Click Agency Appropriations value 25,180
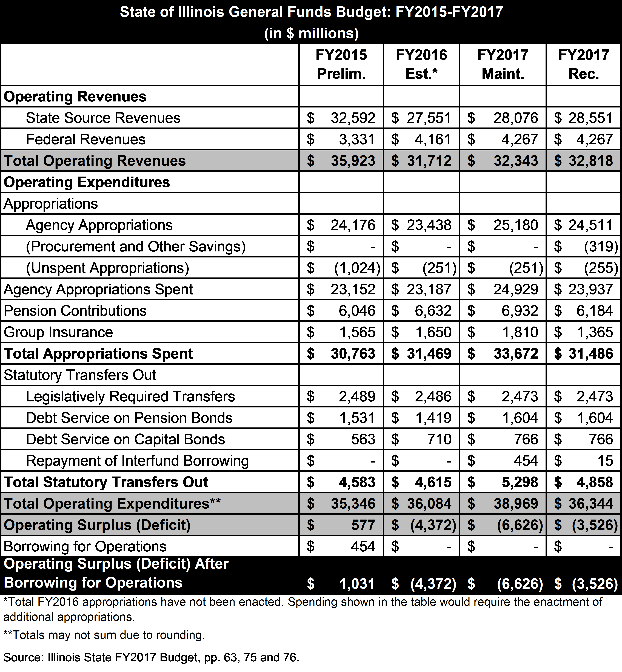Viewport: 622px width, 672px height. coord(516,225)
